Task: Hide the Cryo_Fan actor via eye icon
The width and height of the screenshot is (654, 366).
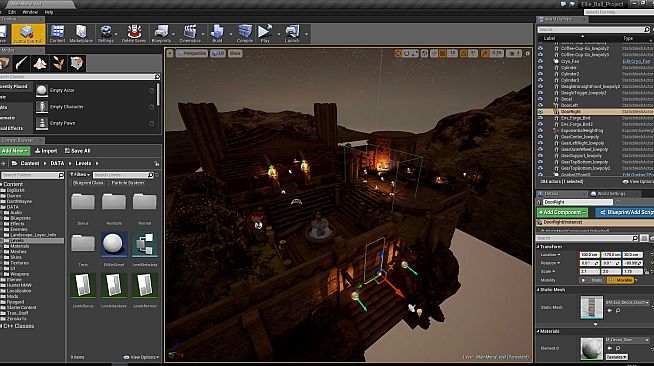Action: pyautogui.click(x=541, y=61)
